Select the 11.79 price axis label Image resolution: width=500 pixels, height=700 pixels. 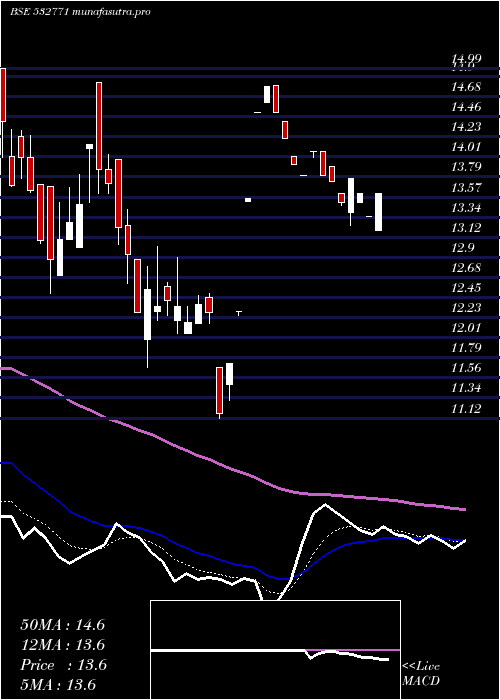click(x=466, y=347)
